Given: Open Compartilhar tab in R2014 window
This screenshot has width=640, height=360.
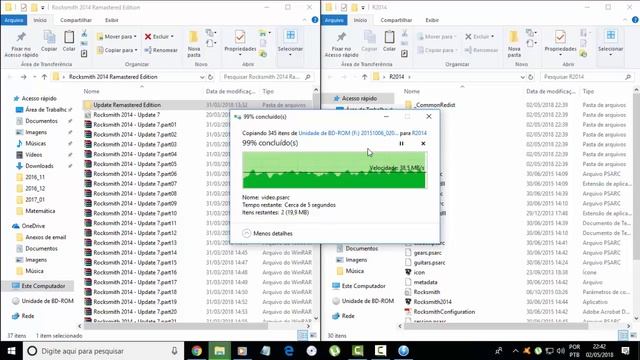Looking at the screenshot, I should 396,20.
